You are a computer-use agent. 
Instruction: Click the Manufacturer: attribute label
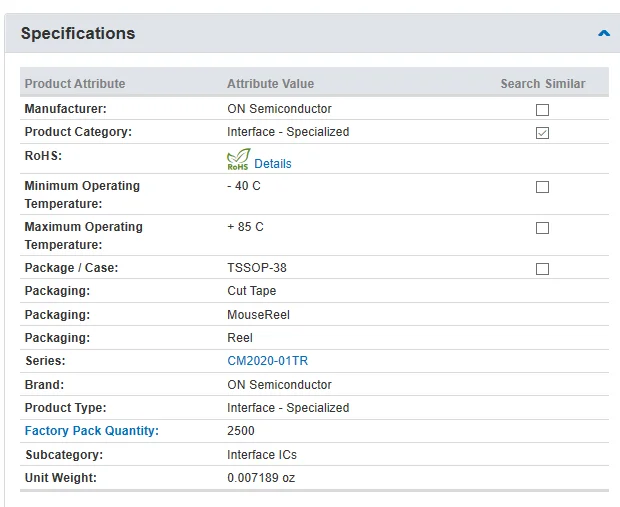point(66,109)
